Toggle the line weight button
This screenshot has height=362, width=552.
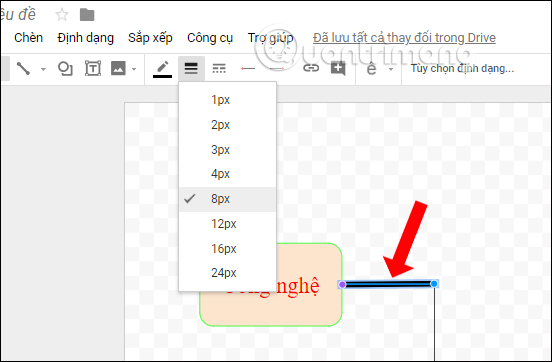(x=191, y=68)
